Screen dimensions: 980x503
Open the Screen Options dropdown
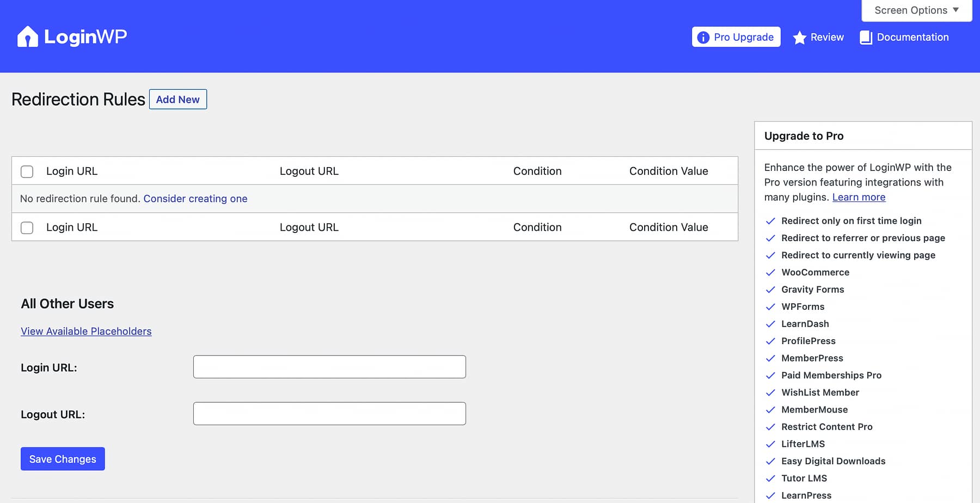coord(916,10)
